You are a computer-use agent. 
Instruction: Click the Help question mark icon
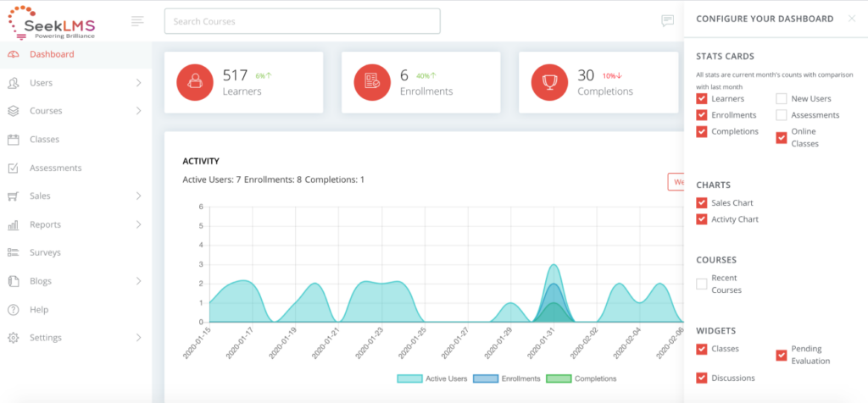coord(14,310)
